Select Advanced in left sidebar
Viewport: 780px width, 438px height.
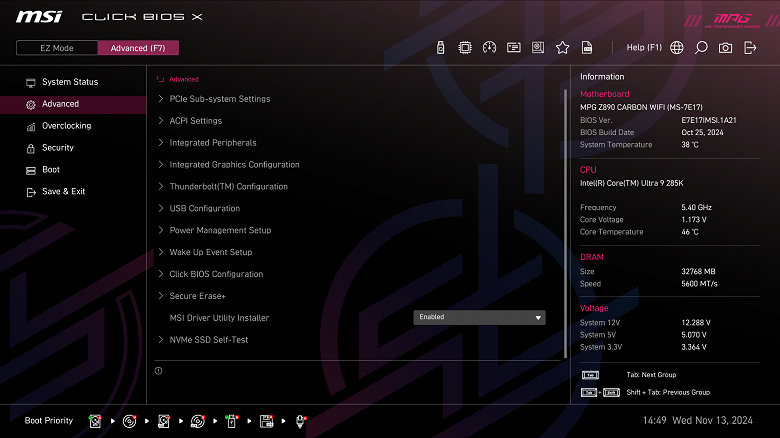click(x=73, y=104)
